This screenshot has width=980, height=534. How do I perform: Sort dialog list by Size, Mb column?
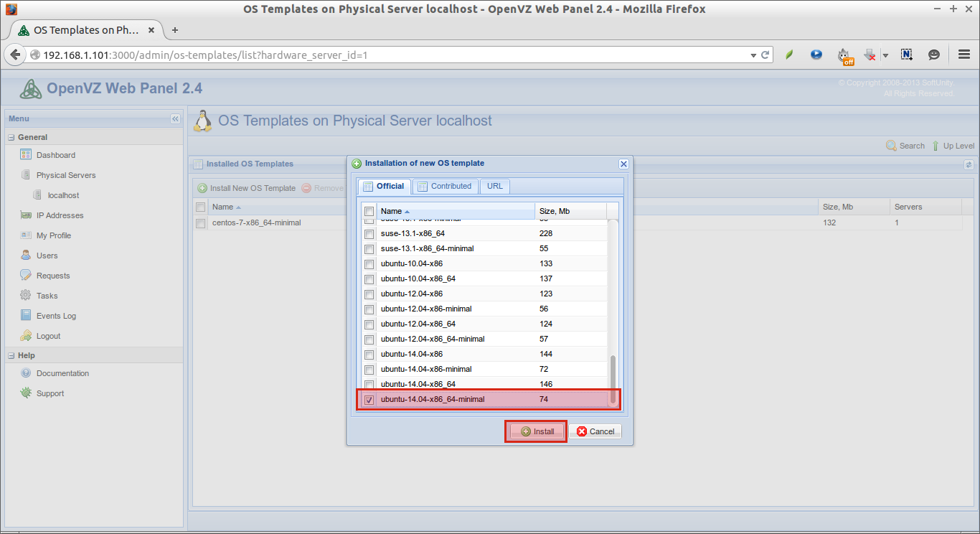(571, 211)
